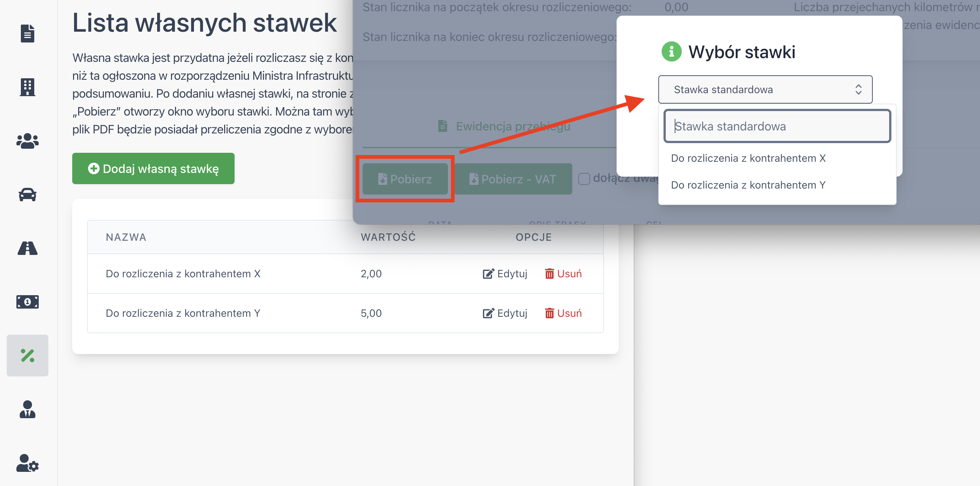Click trash icon for kontrahentem X row
980x486 pixels.
point(549,274)
